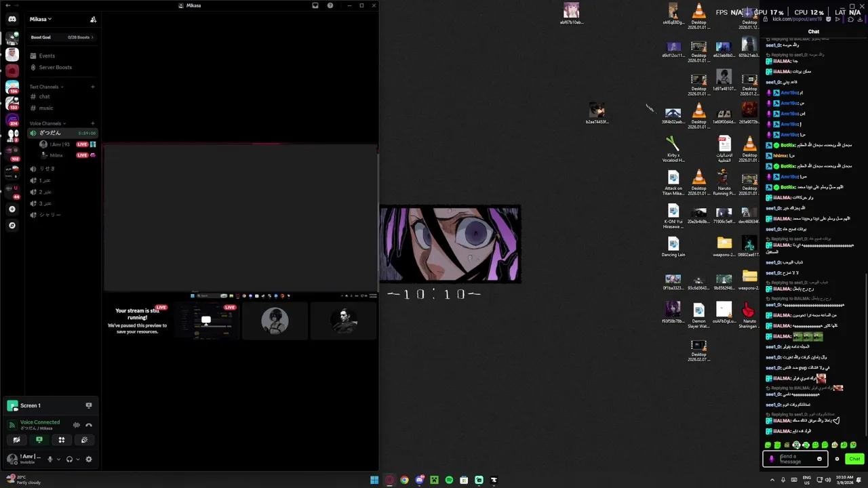
Task: Select the ざつだん voice channel
Action: (62, 133)
